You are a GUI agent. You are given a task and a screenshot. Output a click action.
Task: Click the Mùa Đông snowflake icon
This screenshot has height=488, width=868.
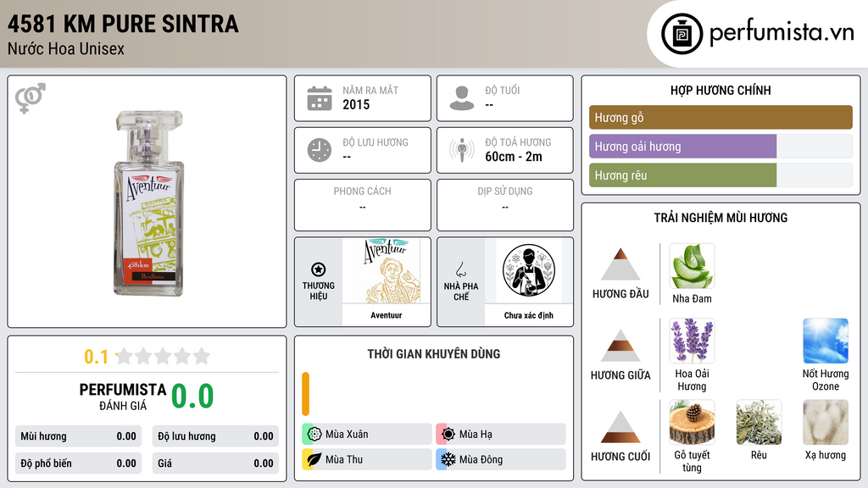pyautogui.click(x=448, y=459)
